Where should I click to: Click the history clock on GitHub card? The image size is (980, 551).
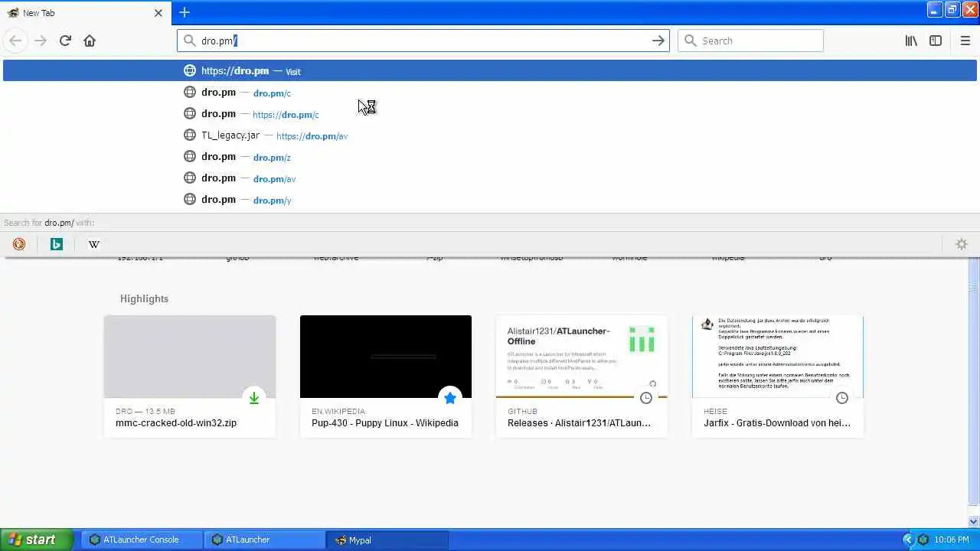pyautogui.click(x=645, y=398)
